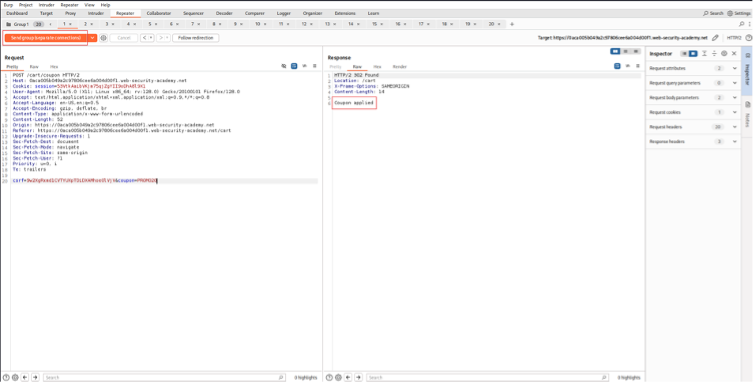Screen dimensions: 755x383
Task: Click the Cancel button
Action: click(124, 38)
